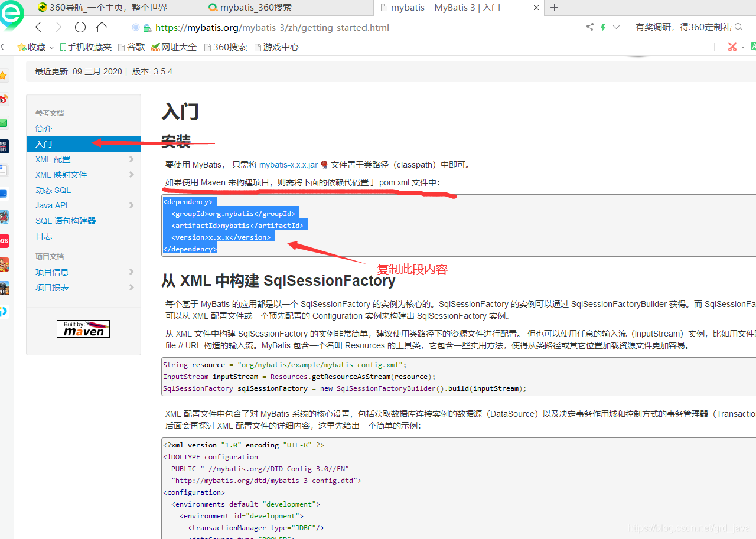The height and width of the screenshot is (539, 756).
Task: Open the XML 映射文件 menu item
Action: point(61,175)
